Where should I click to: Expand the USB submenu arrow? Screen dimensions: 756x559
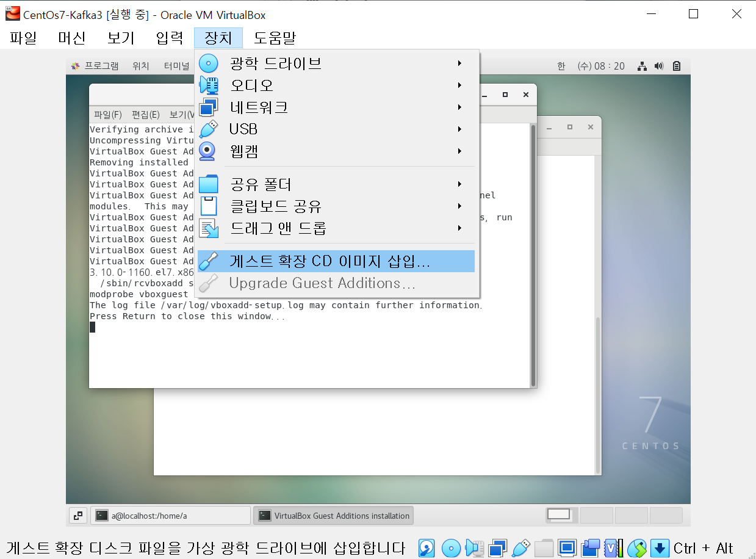click(459, 129)
